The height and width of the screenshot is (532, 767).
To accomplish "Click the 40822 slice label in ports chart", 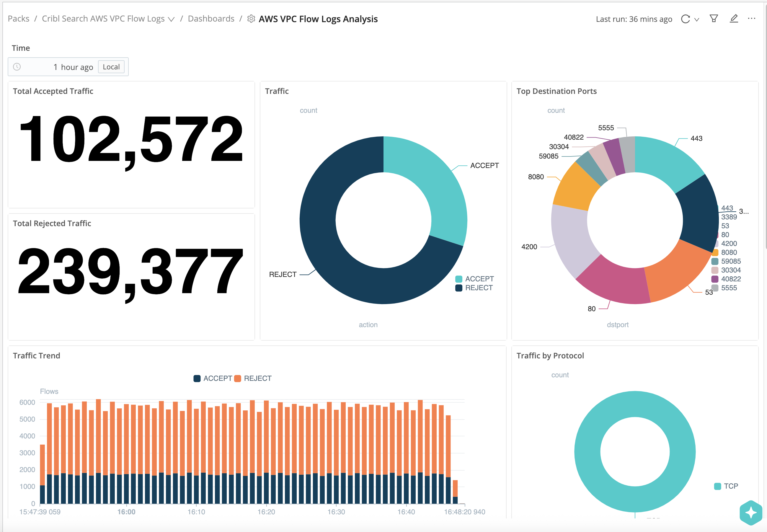I will tap(574, 137).
